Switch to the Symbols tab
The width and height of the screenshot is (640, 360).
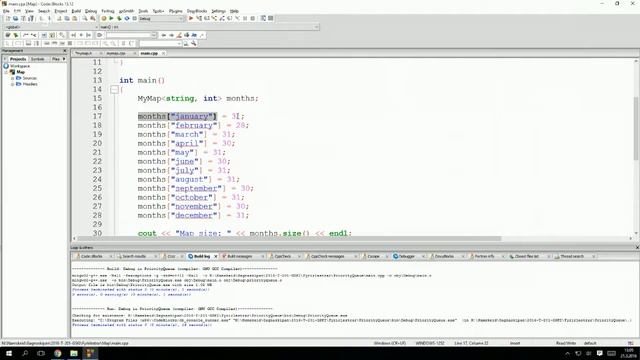38,59
